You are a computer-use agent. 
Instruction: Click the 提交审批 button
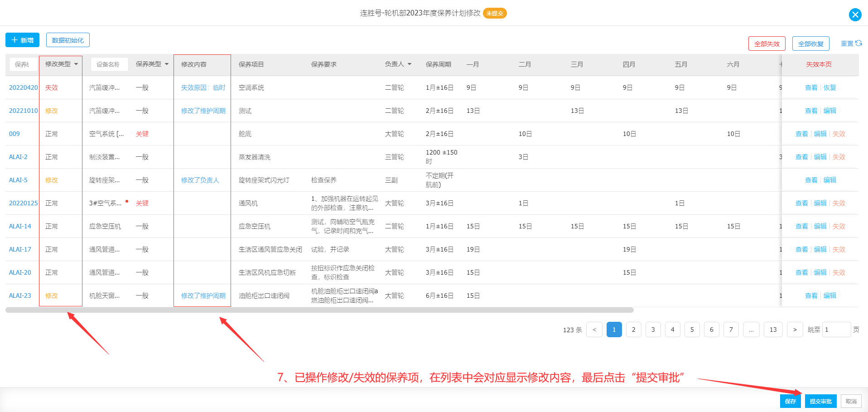[x=820, y=401]
